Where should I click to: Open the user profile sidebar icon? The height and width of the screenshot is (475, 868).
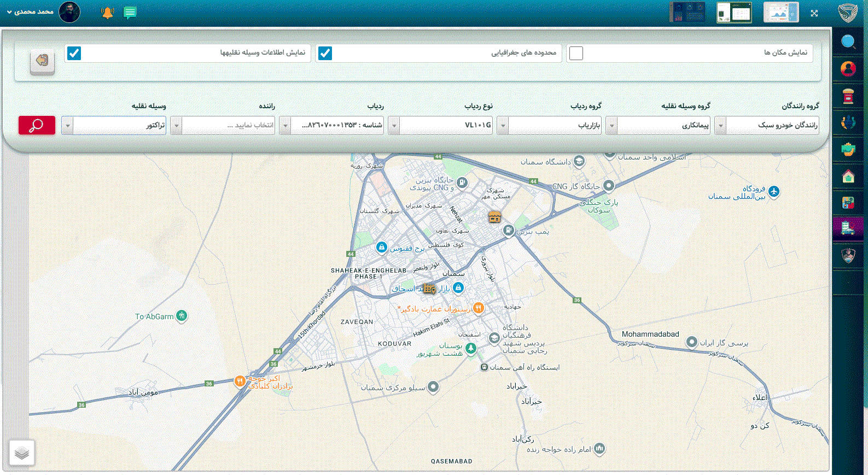(x=848, y=69)
